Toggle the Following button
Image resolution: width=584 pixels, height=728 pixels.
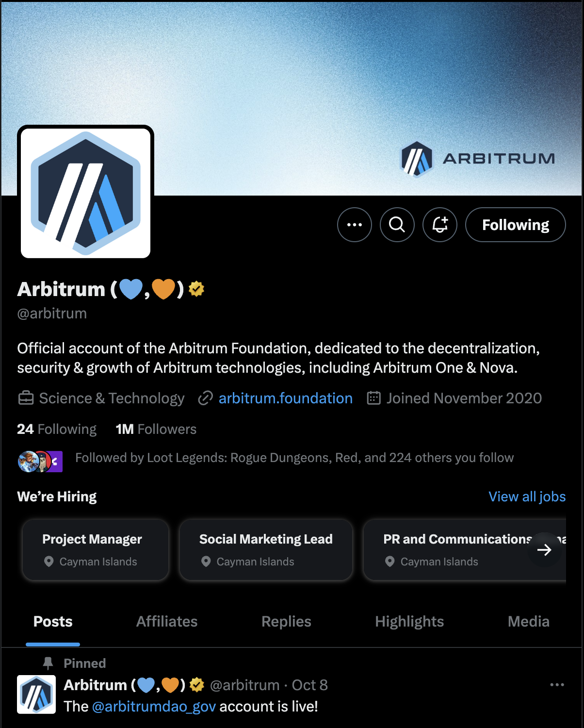point(516,225)
